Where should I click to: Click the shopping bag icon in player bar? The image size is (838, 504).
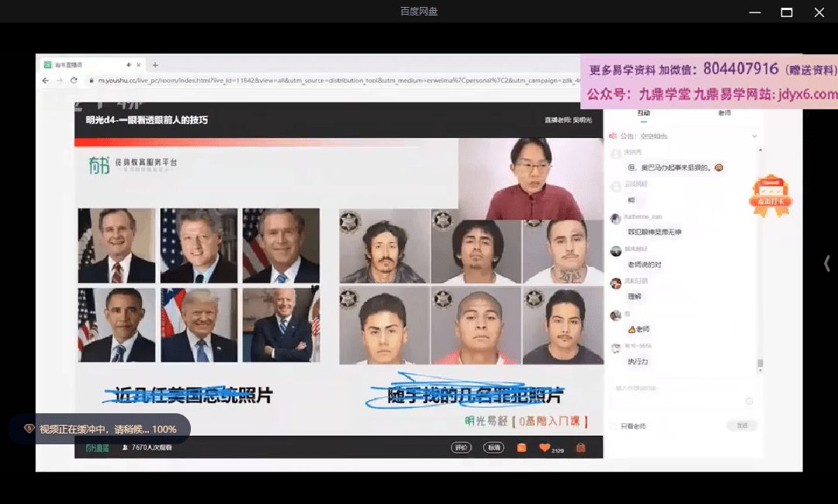[x=580, y=447]
